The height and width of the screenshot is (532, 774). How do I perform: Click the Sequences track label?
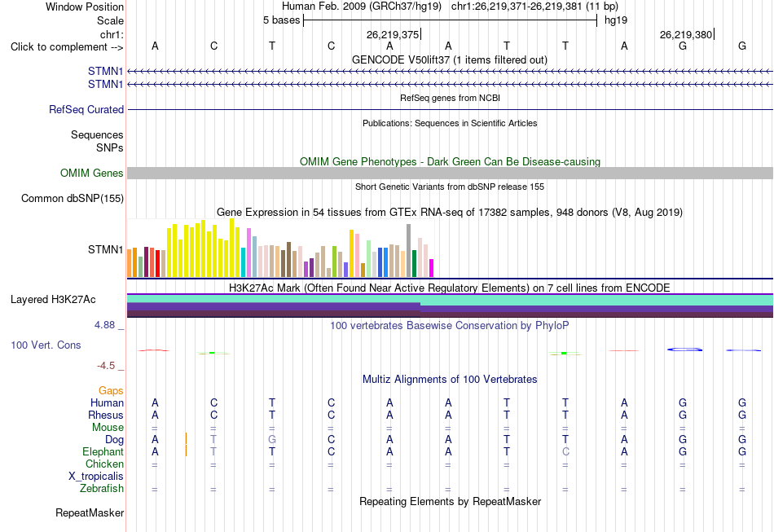(97, 134)
